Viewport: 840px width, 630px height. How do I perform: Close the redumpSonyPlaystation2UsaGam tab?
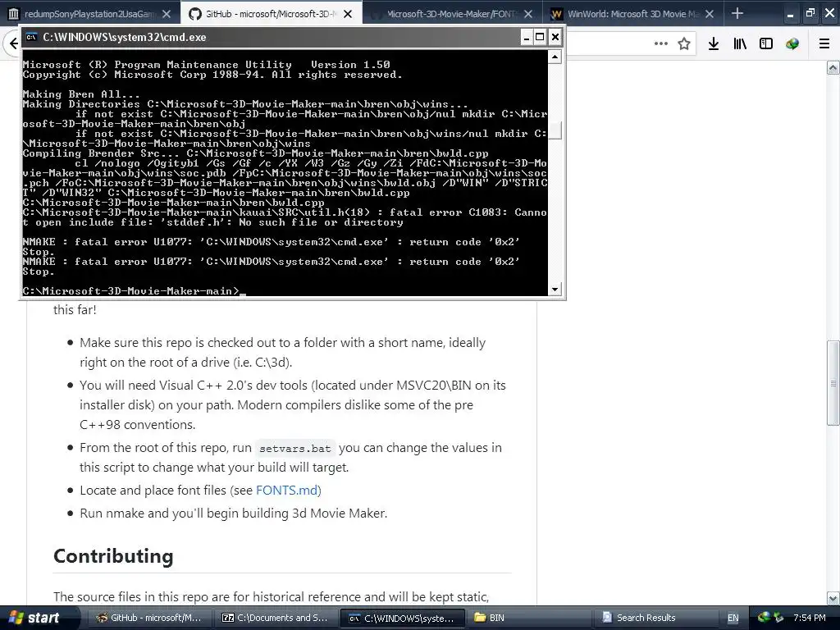(167, 14)
